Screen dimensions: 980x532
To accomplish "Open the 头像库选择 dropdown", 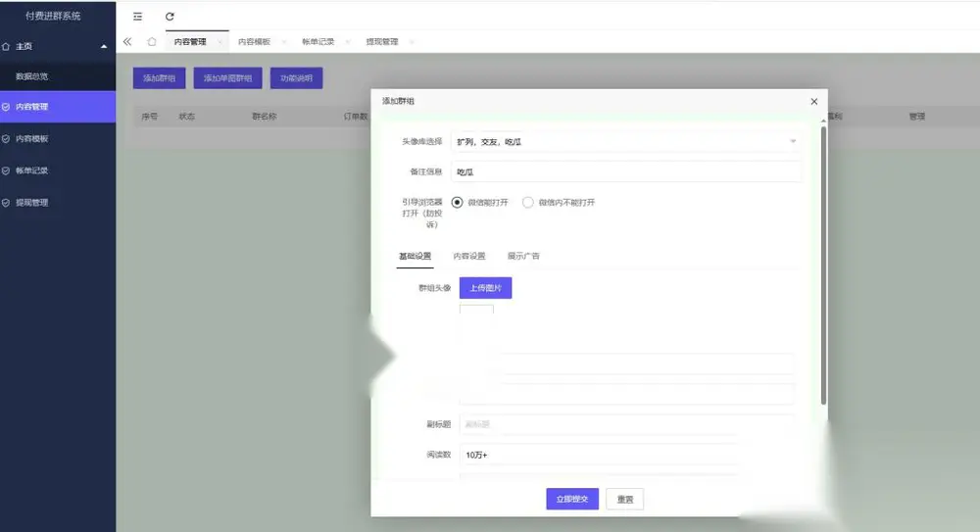I will [x=625, y=142].
